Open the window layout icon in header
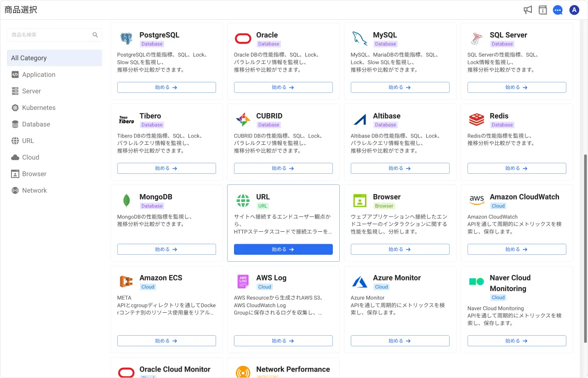588x378 pixels. click(543, 10)
